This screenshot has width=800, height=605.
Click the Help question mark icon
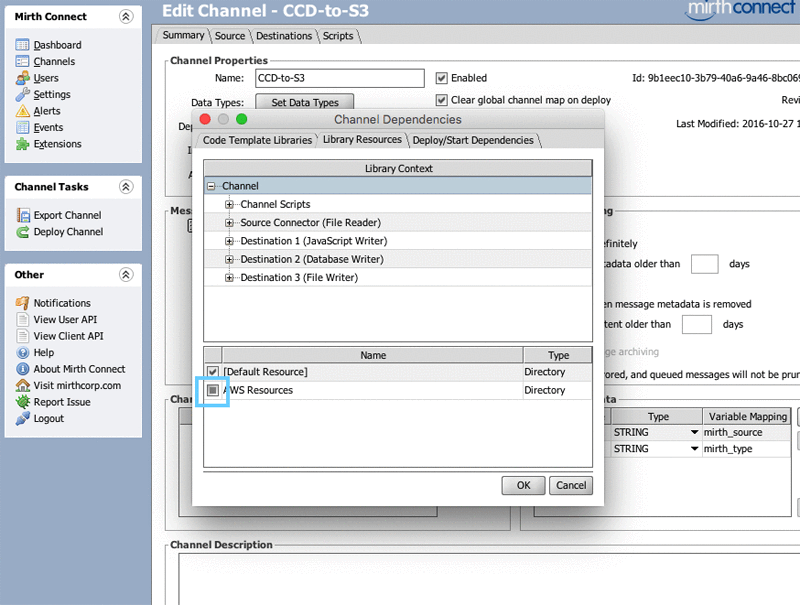(22, 352)
